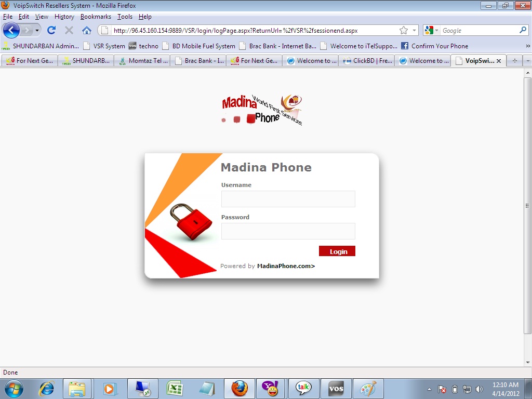This screenshot has width=532, height=399.
Task: Open the techno bookmark
Action: click(143, 46)
